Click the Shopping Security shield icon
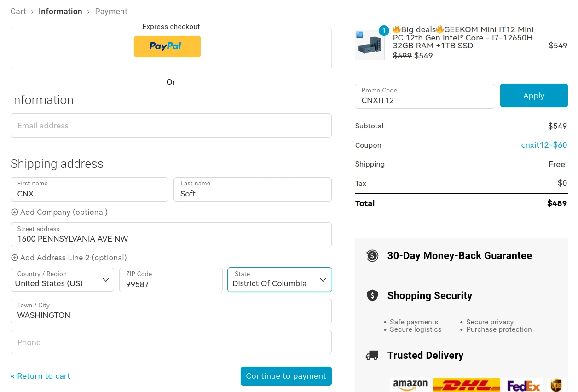 [372, 295]
